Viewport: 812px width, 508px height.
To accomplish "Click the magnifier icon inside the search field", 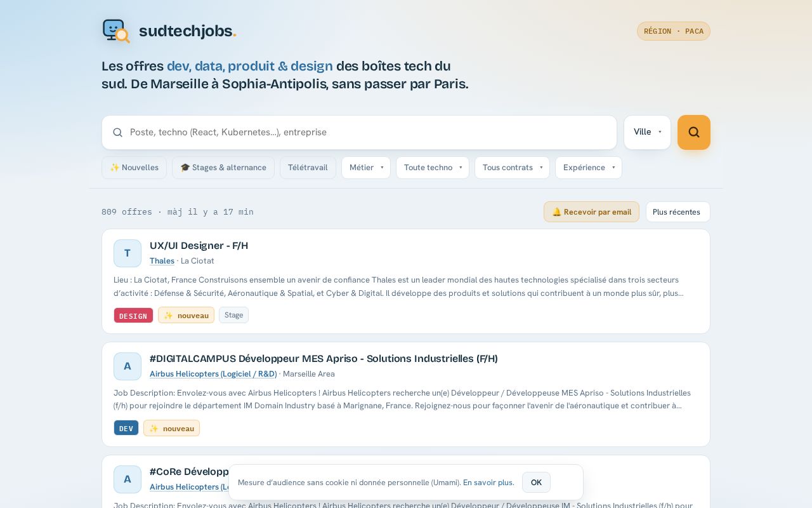I will tap(117, 132).
